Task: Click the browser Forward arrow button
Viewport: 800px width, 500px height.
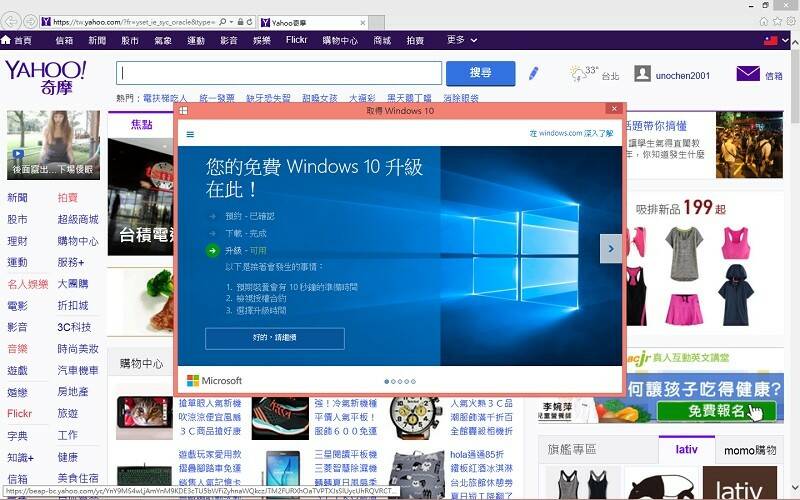Action: tap(30, 21)
